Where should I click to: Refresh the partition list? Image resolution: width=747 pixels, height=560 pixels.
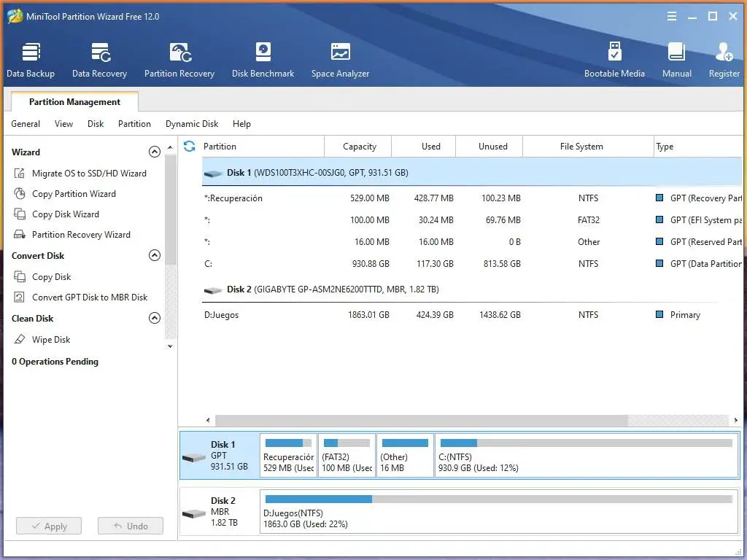190,147
